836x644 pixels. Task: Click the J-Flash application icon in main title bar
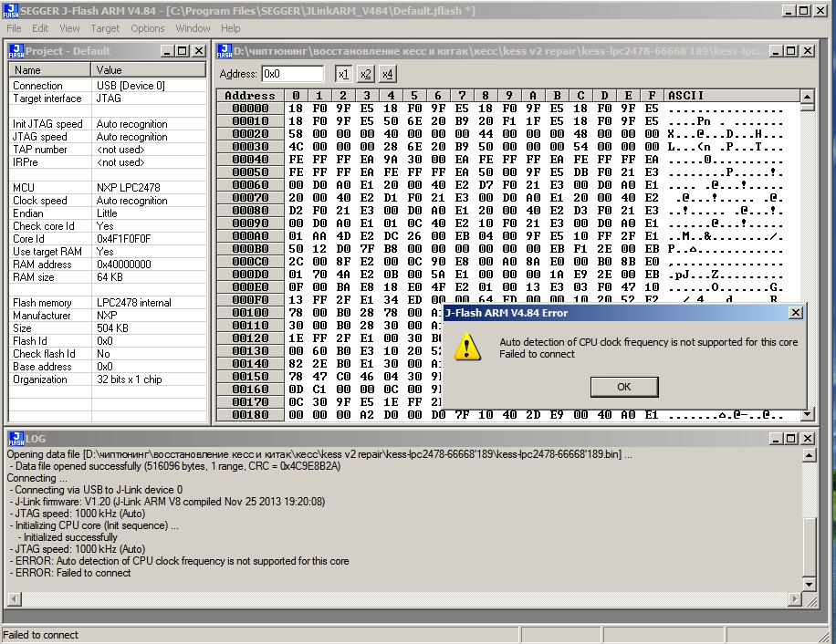11,10
